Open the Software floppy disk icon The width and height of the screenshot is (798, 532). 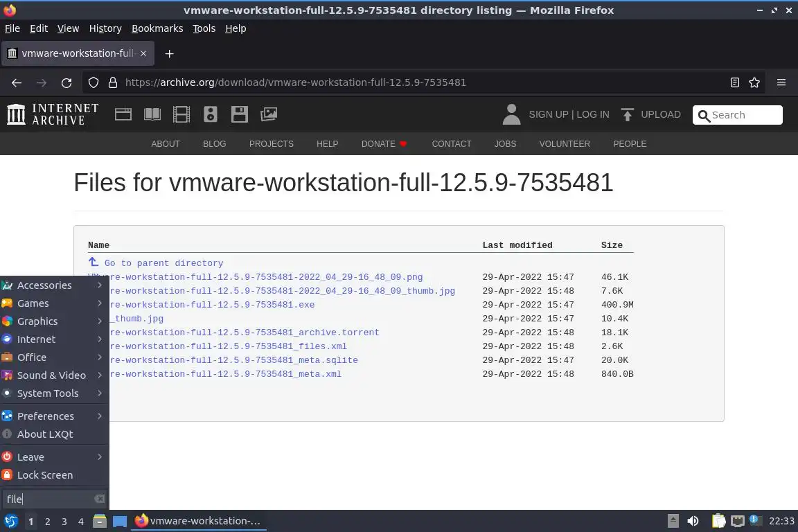239,114
